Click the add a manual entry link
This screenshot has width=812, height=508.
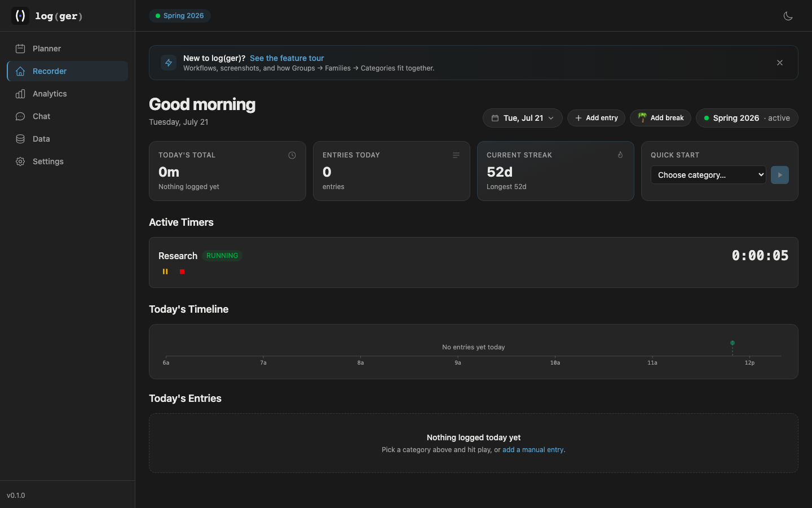[533, 450]
